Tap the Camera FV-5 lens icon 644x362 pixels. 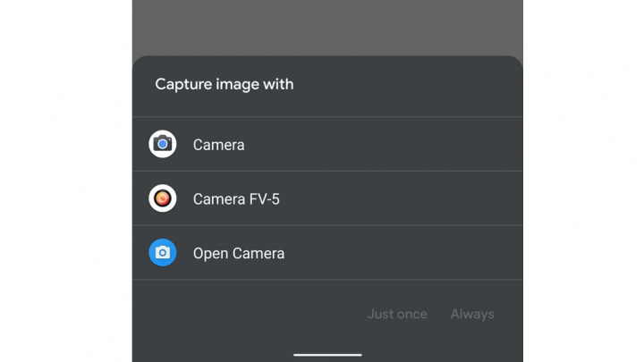pyautogui.click(x=163, y=198)
